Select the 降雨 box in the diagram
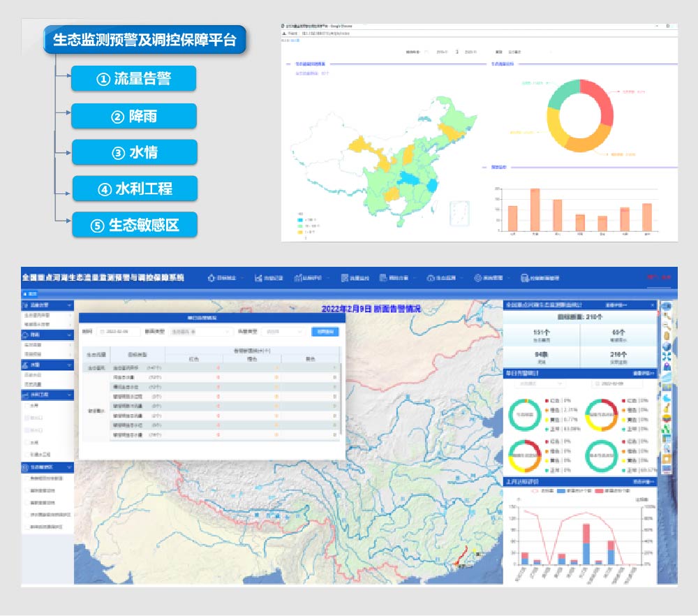The width and height of the screenshot is (698, 616). 133,116
